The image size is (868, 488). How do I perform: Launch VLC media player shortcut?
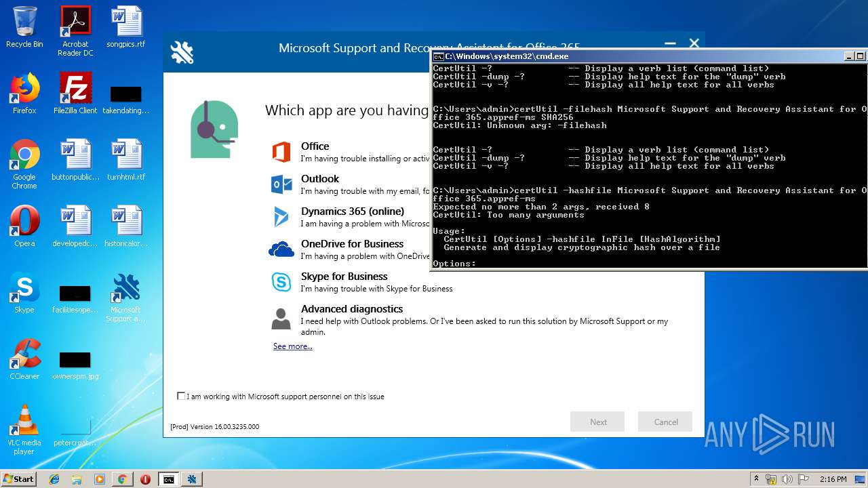click(24, 430)
